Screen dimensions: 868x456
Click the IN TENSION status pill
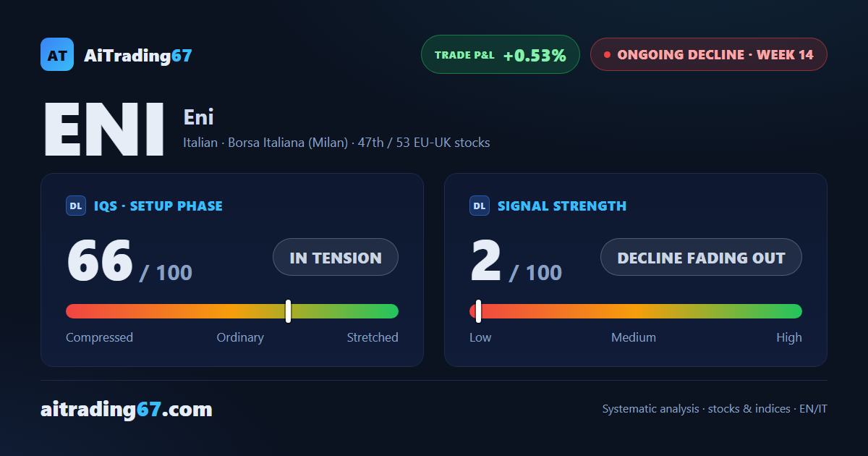[x=336, y=257]
